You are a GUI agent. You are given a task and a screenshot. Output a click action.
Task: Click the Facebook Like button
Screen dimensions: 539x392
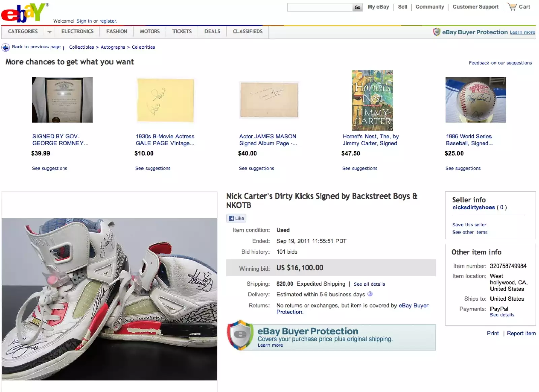pos(236,218)
